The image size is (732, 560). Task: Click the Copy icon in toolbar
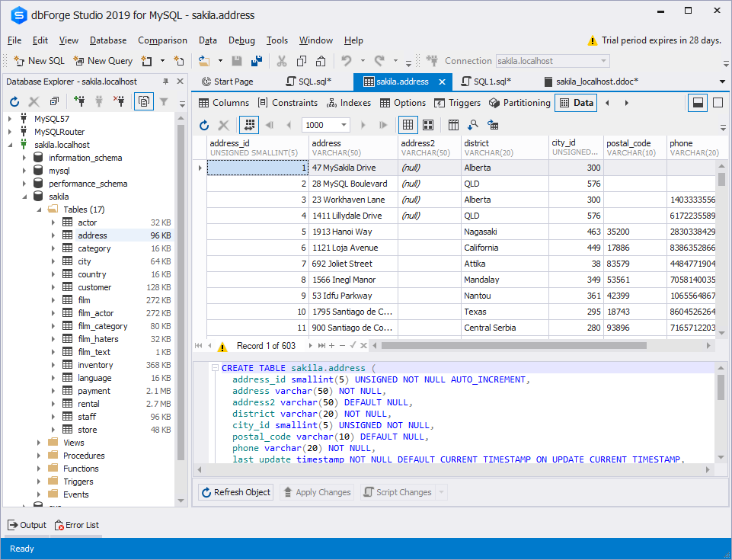(302, 61)
